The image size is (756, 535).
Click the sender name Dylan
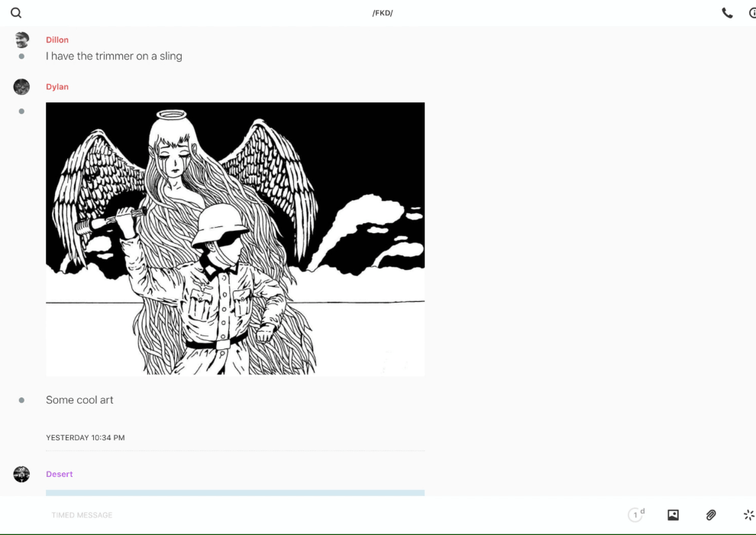[57, 86]
